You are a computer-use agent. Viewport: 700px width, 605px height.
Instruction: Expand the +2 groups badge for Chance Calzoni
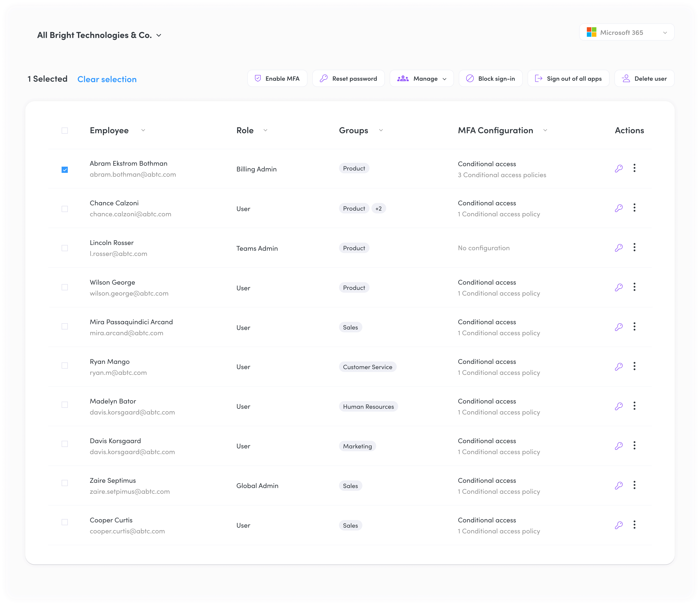pos(379,208)
